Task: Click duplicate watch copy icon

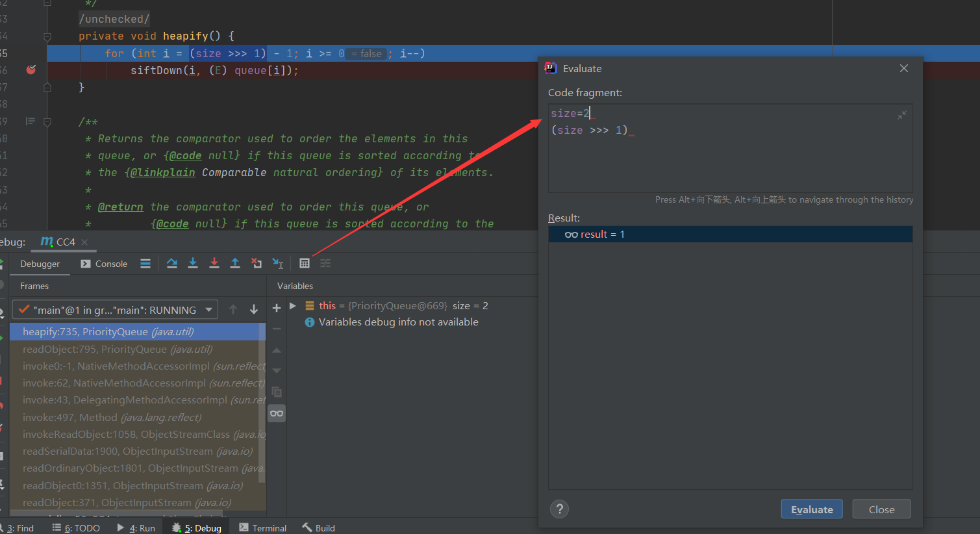Action: pyautogui.click(x=277, y=392)
